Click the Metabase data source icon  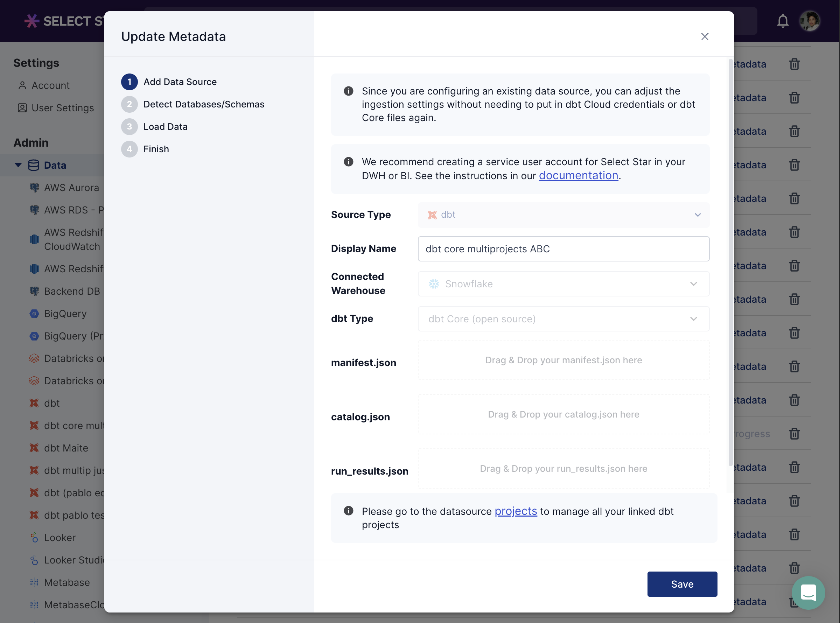[x=34, y=582]
